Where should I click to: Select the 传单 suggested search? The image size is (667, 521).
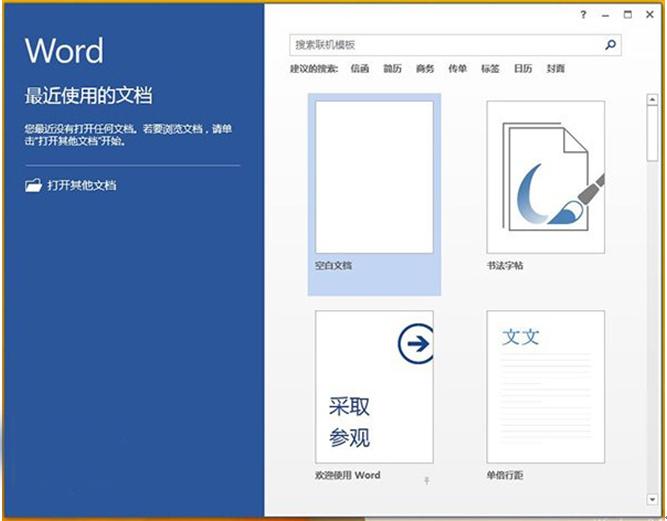point(457,69)
